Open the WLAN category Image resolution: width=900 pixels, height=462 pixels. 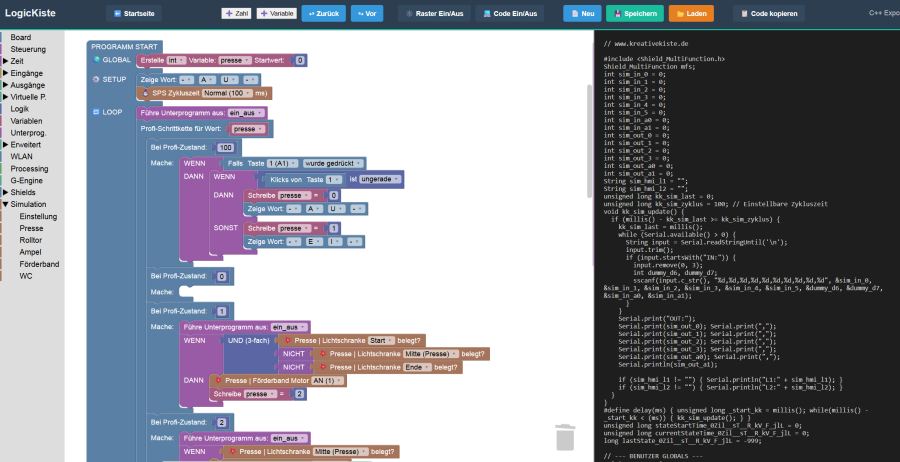click(x=21, y=157)
